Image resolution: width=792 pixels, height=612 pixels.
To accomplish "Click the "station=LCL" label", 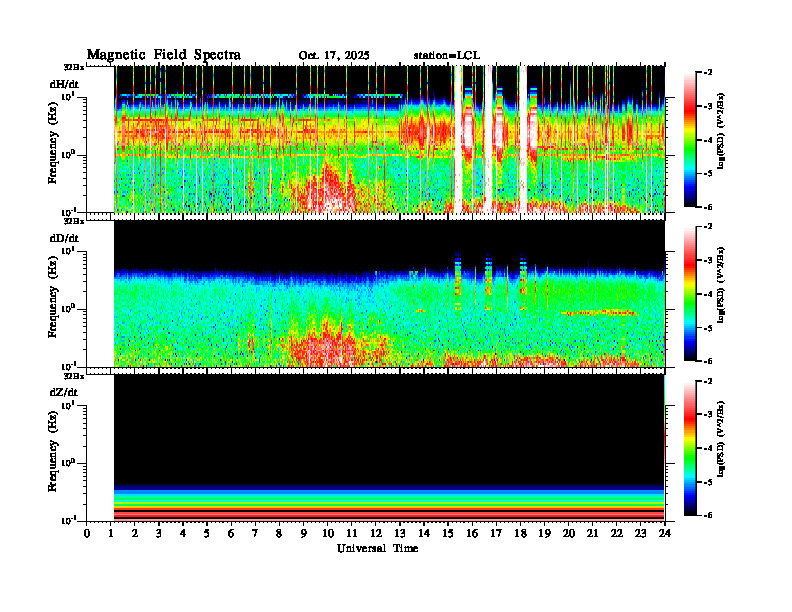I will (447, 56).
